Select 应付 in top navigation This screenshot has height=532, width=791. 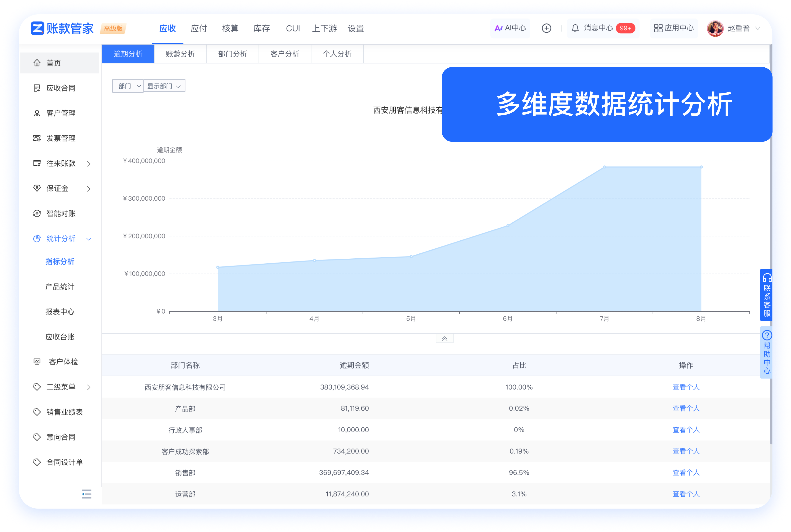click(x=199, y=28)
